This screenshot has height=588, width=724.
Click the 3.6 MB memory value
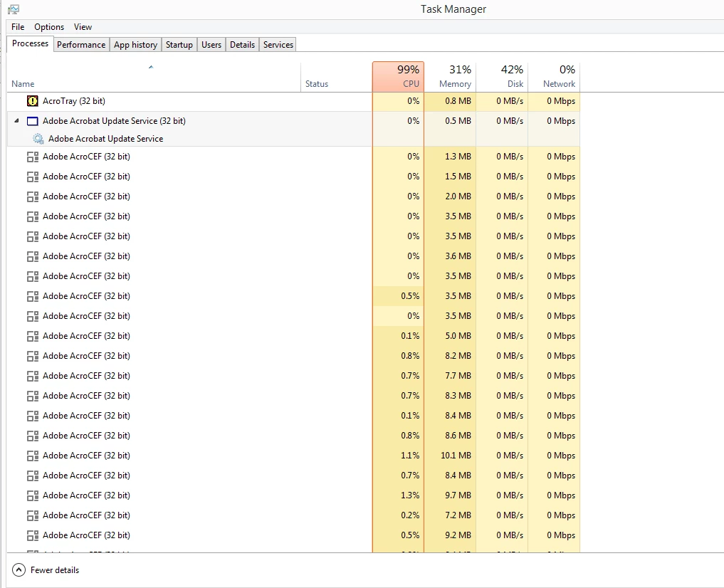click(458, 256)
